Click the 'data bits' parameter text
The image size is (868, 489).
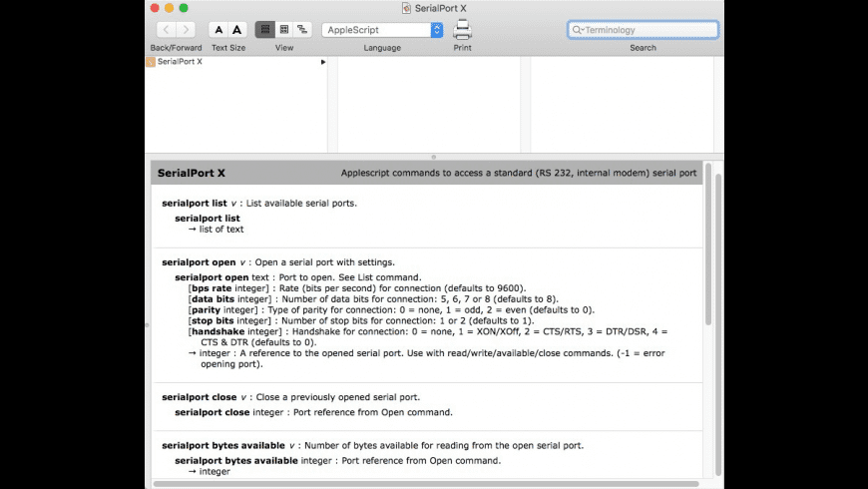pyautogui.click(x=214, y=299)
